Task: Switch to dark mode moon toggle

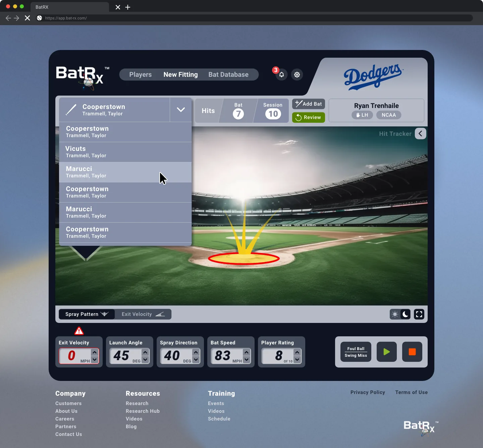Action: pos(406,314)
